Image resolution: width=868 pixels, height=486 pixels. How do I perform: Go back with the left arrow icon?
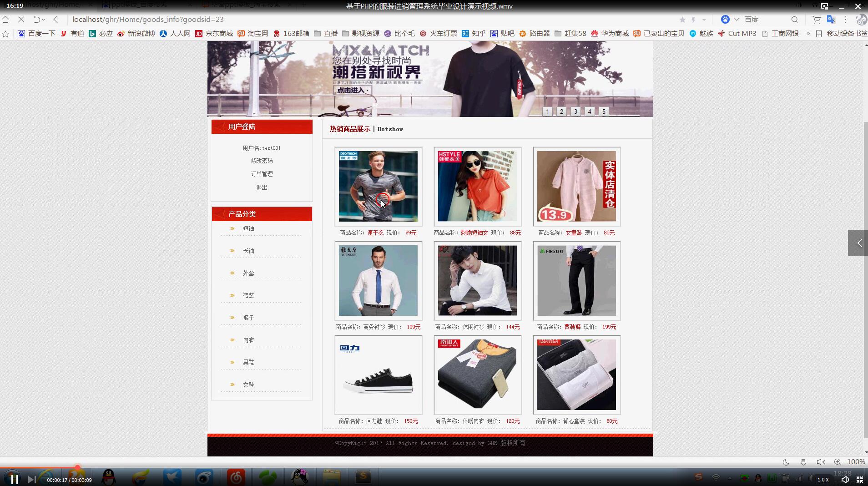tap(56, 20)
